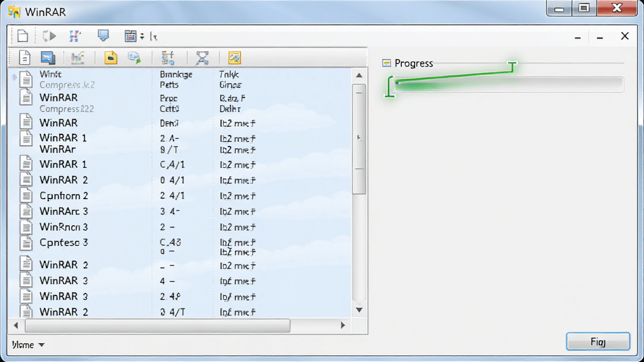This screenshot has width=644, height=362.
Task: Click the small icon beside Progress label
Action: pos(387,63)
